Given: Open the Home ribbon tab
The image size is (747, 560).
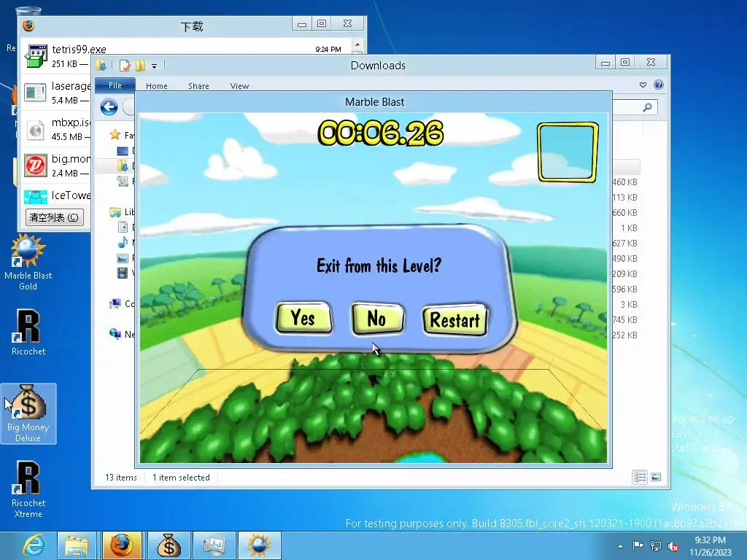Looking at the screenshot, I should [x=157, y=86].
